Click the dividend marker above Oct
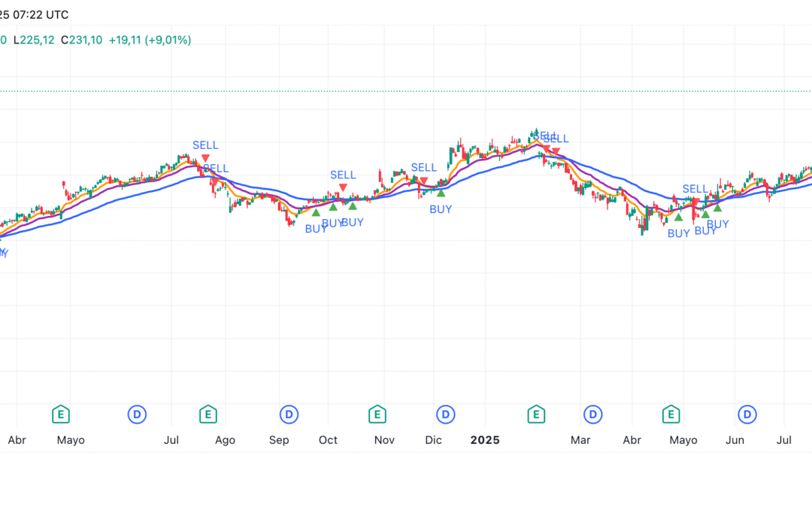This screenshot has width=812, height=508. point(288,414)
